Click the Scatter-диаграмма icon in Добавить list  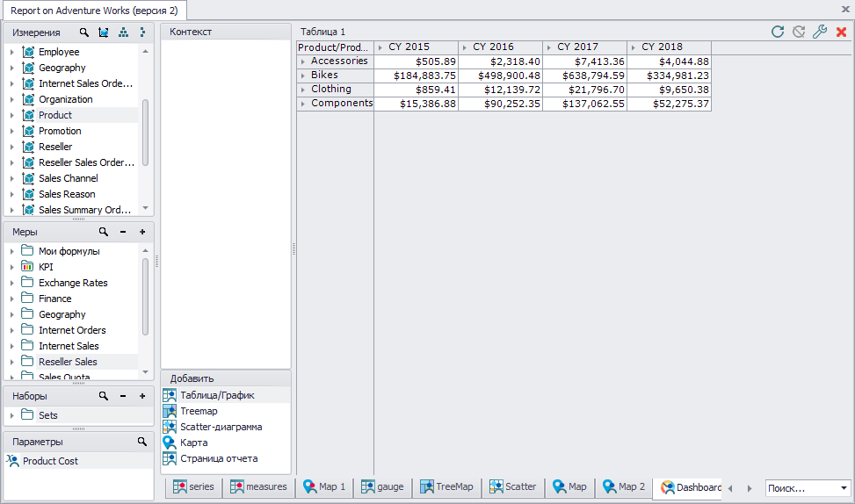tap(170, 427)
